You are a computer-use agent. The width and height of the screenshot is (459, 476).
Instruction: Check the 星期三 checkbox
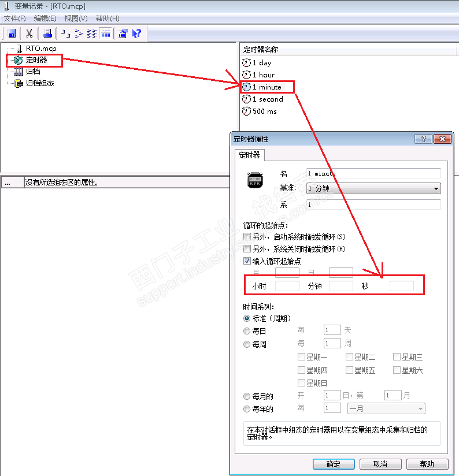point(397,356)
